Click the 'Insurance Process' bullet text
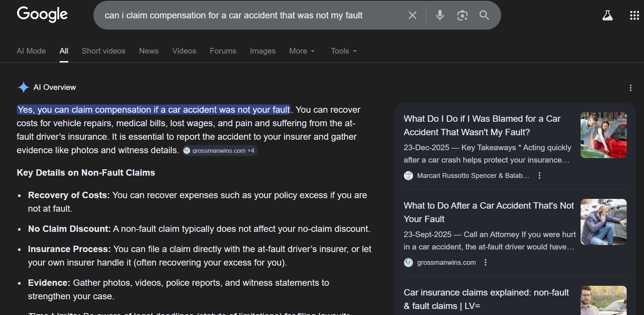Image resolution: width=644 pixels, height=315 pixels. 200,256
